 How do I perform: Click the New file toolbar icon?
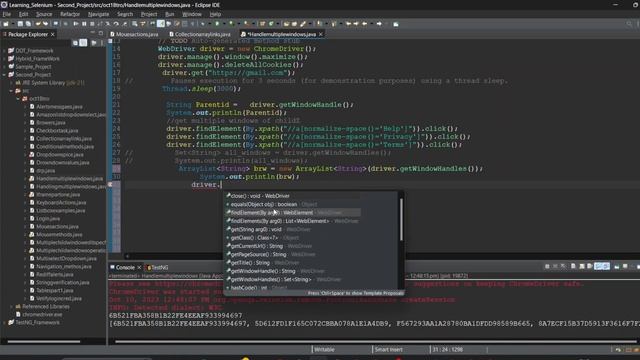coord(6,24)
